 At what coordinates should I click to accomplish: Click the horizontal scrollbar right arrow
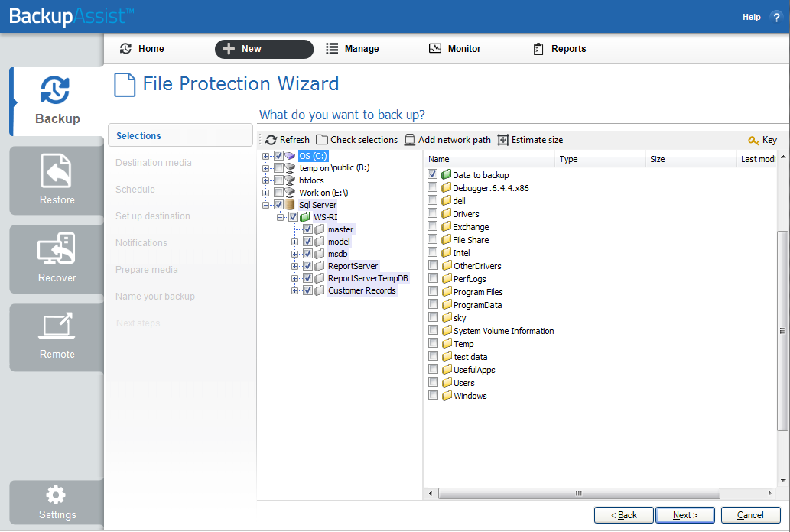tap(769, 493)
